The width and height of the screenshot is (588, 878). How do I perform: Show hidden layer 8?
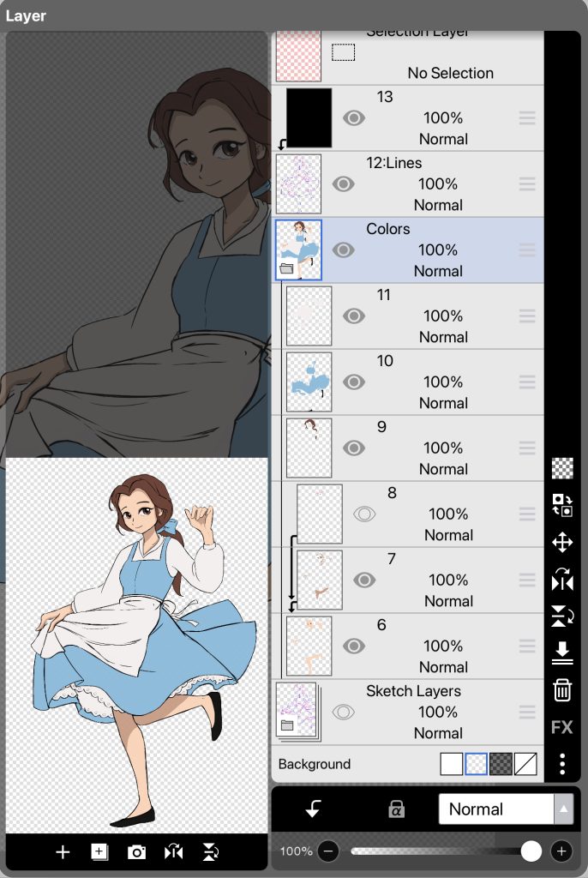[364, 514]
